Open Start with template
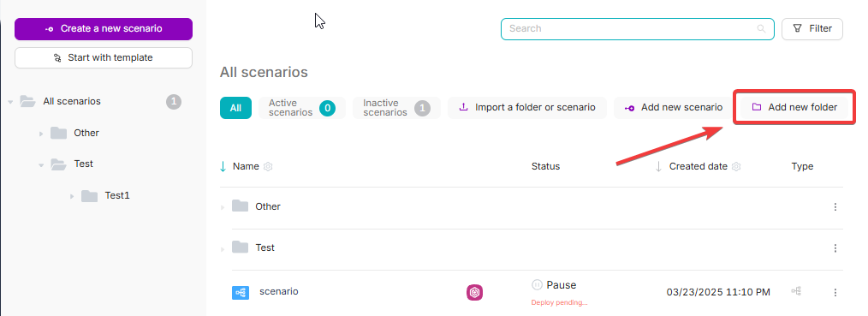The height and width of the screenshot is (316, 868). (x=104, y=57)
